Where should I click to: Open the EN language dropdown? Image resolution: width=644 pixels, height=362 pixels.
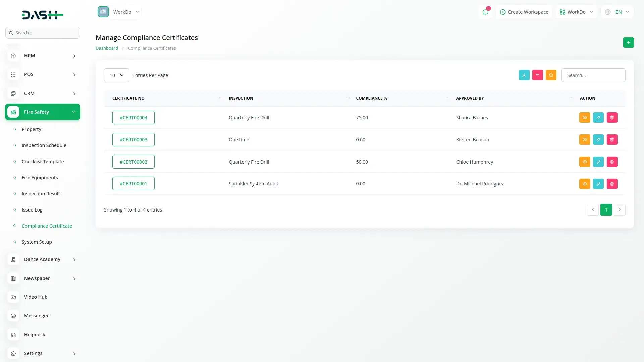coord(618,12)
